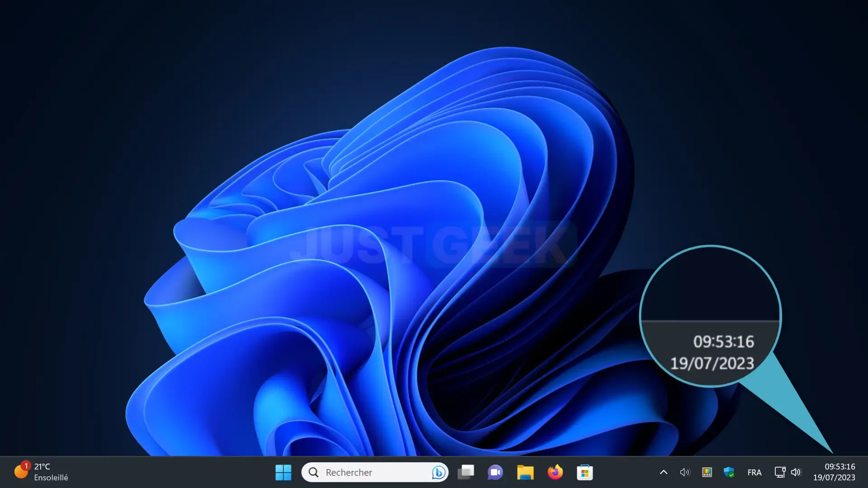Open the volume flyout beside network icon

pyautogui.click(x=796, y=473)
